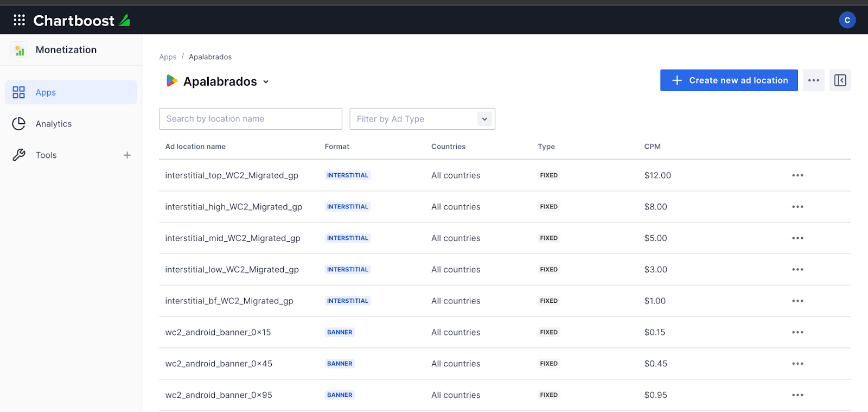868x412 pixels.
Task: Click the Tools wrench icon
Action: [x=19, y=155]
